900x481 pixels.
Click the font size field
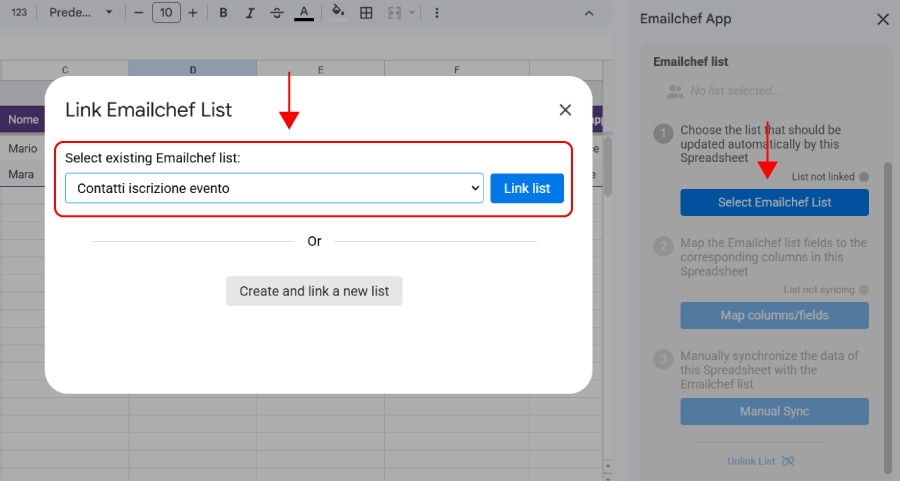tap(165, 13)
